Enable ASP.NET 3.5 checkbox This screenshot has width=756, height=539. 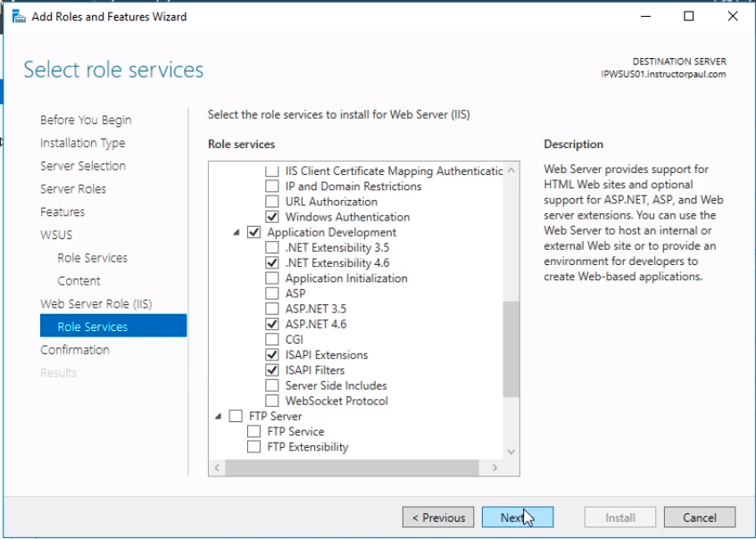click(272, 309)
